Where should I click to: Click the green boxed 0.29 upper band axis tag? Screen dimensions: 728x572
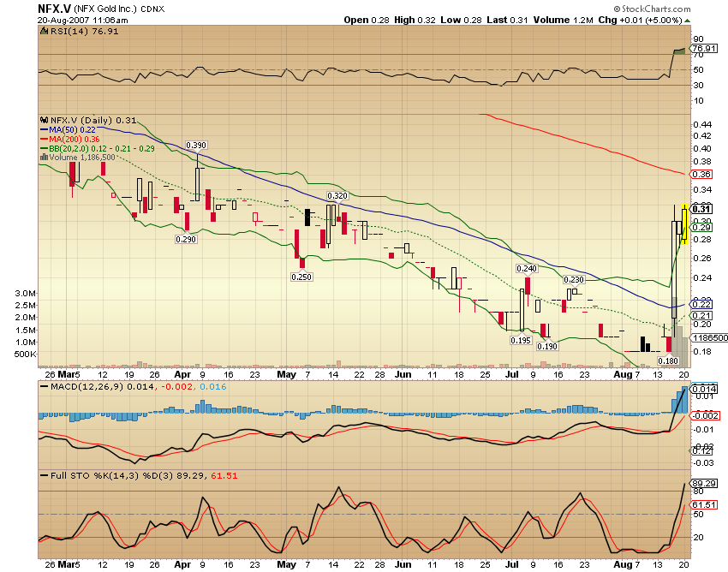click(701, 227)
